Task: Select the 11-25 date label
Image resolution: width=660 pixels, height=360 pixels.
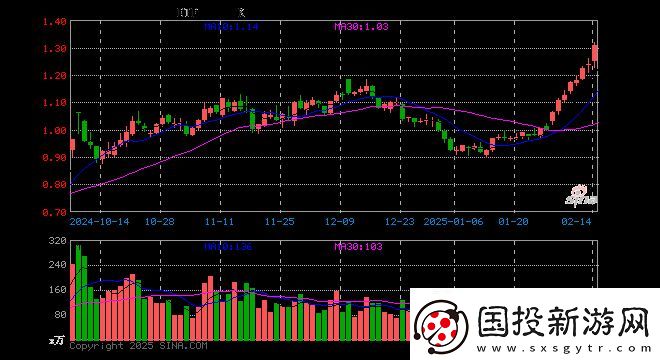Action: 279,222
